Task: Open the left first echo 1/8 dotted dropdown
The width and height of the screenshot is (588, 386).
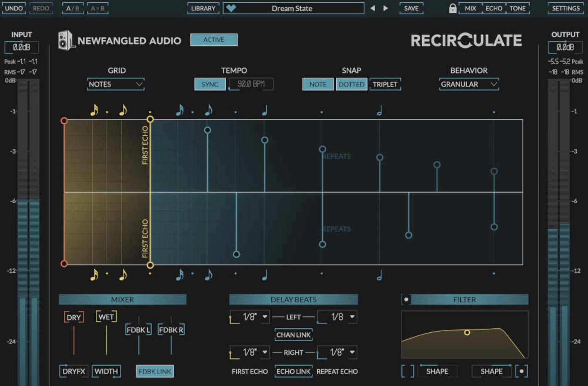Action: point(249,317)
